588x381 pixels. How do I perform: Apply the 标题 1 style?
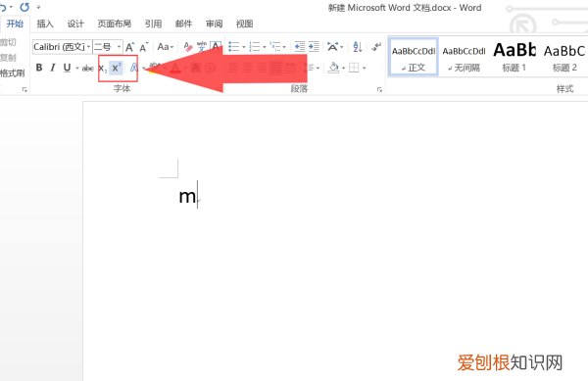514,58
